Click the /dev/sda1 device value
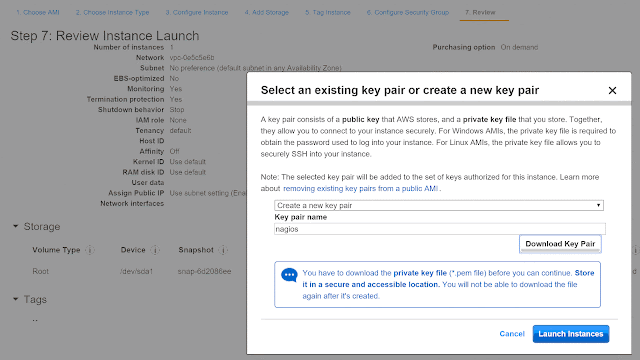Viewport: 640px width, 360px height. tap(136, 271)
